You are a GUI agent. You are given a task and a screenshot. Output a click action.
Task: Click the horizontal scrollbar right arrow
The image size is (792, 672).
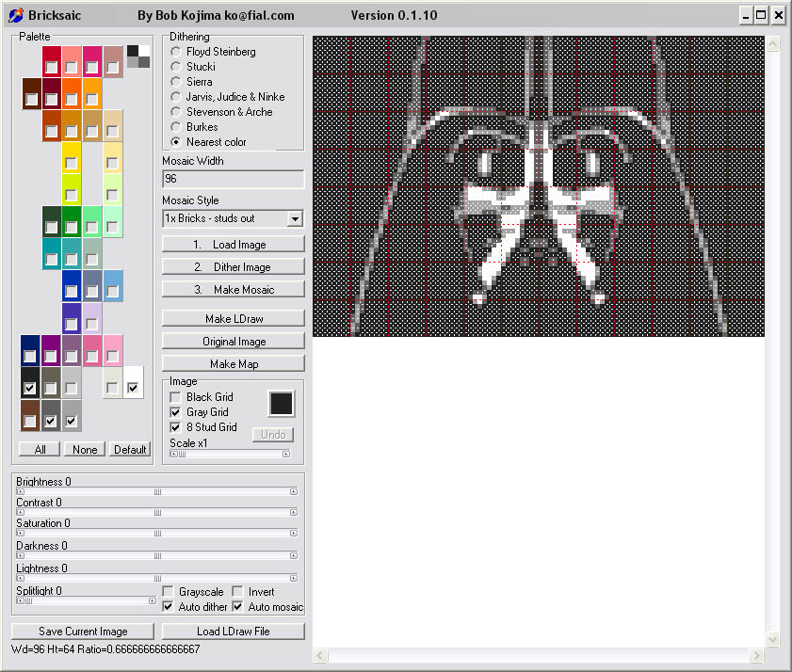coord(756,655)
